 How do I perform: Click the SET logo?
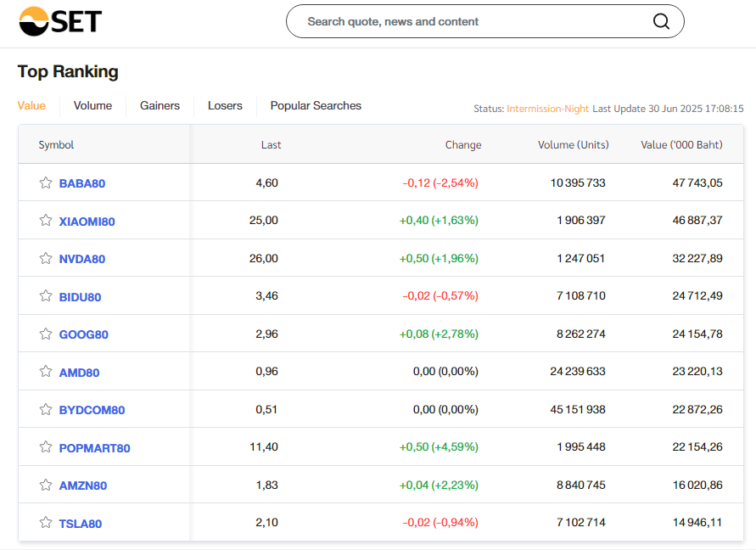[60, 21]
